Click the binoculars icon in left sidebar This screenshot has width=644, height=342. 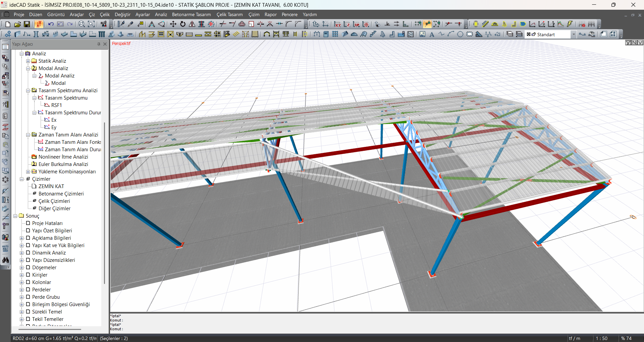pos(5,260)
